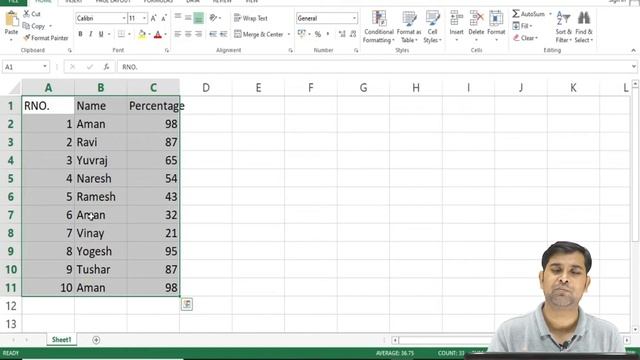
Task: Open the Merge & Center dropdown arrow
Action: pos(289,34)
